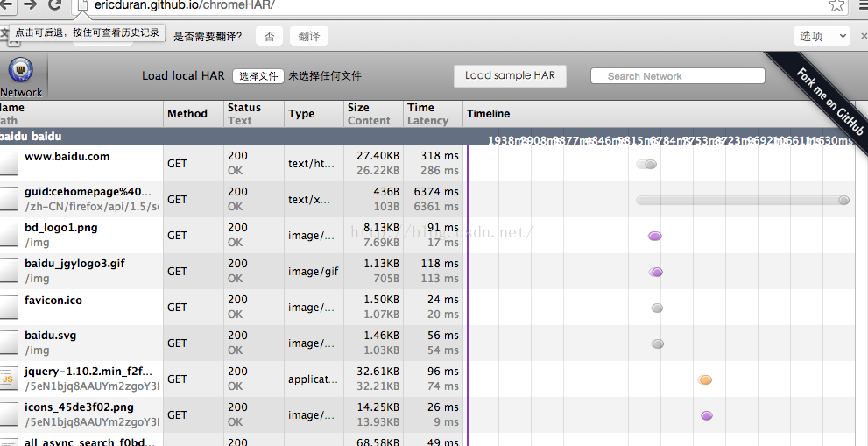Click gray timeline dot for favicon.ico

tap(657, 308)
